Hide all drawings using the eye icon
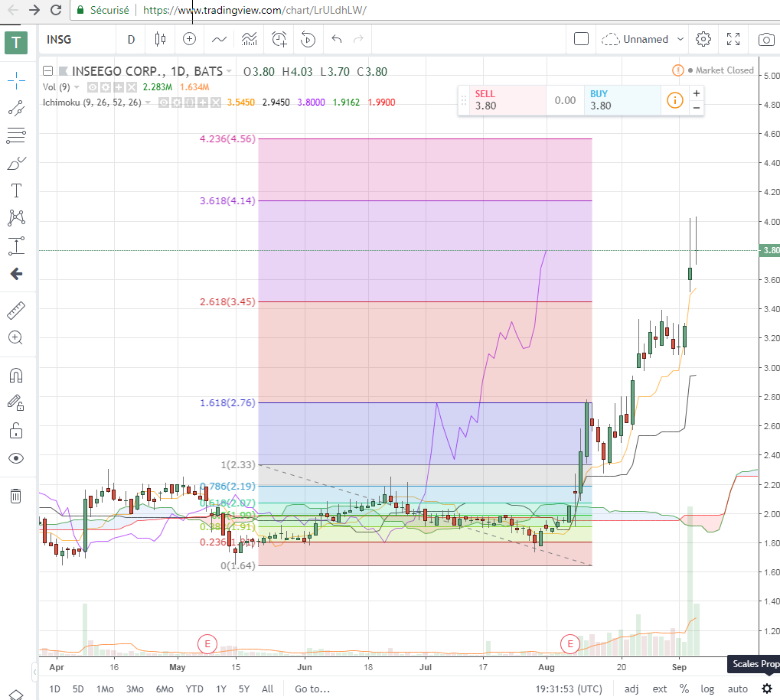This screenshot has height=700, width=780. tap(16, 458)
